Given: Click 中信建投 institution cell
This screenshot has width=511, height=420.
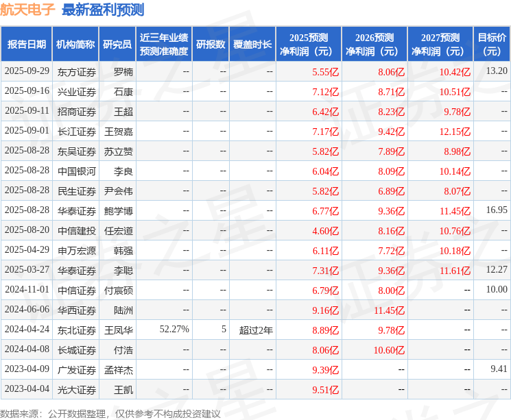Looking at the screenshot, I should tap(77, 230).
